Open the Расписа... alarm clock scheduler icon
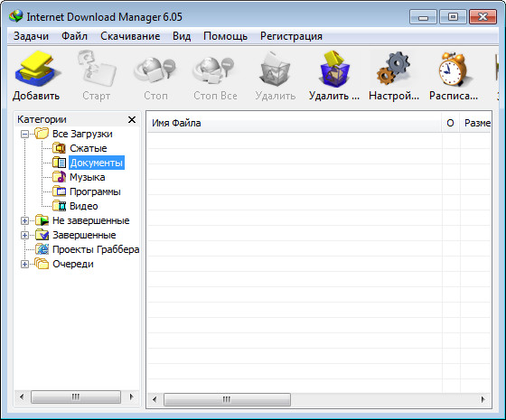The image size is (506, 420). tap(453, 69)
